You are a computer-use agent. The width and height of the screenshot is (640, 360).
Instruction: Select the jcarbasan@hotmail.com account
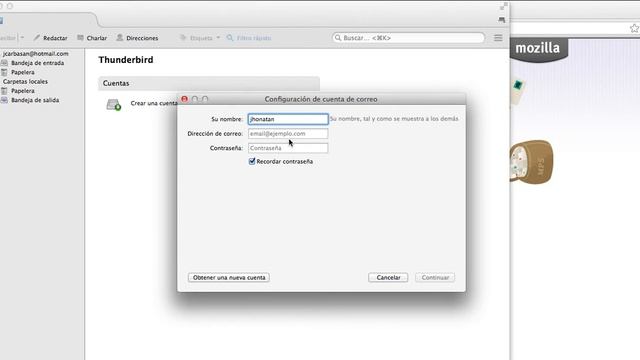36,53
